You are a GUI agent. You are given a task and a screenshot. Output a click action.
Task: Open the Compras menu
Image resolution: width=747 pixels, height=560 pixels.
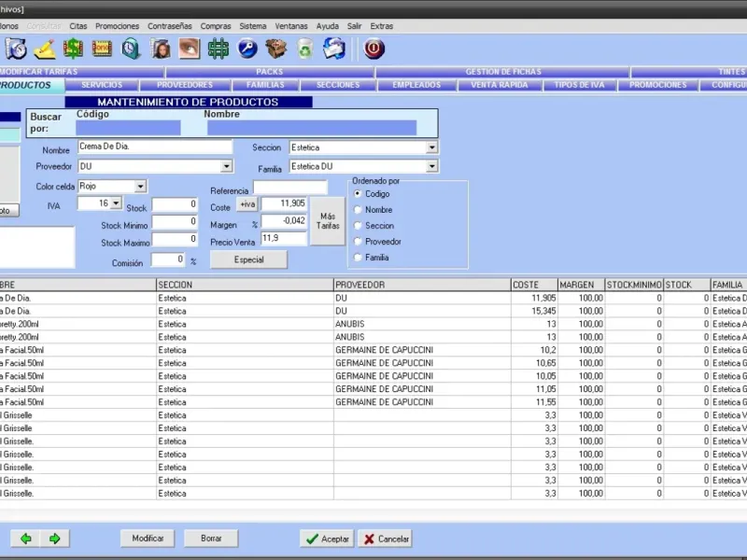[x=216, y=26]
